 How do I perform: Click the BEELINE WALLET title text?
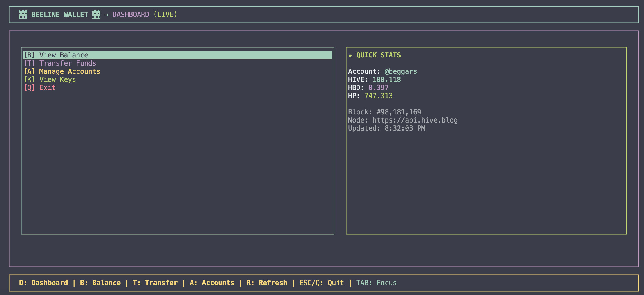60,15
